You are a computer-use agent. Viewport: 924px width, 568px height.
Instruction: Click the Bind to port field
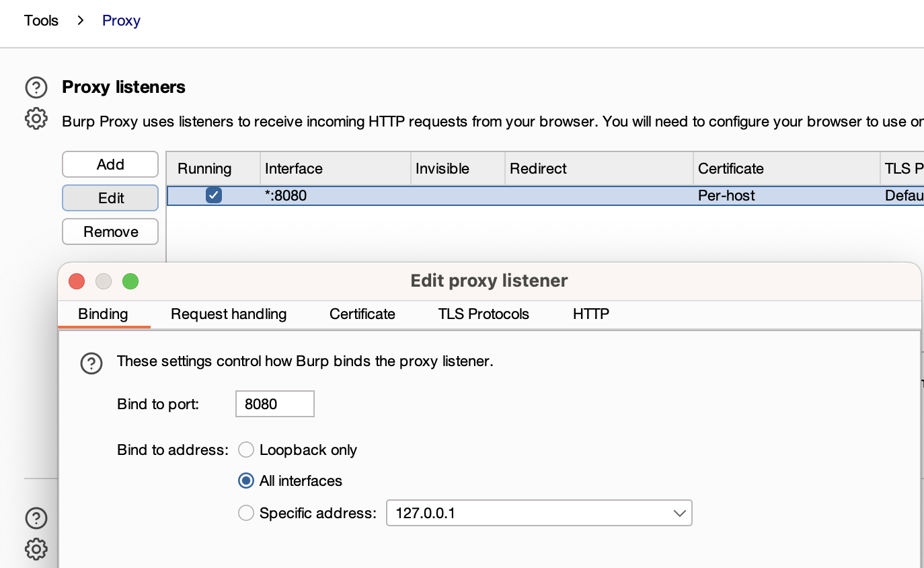[275, 404]
